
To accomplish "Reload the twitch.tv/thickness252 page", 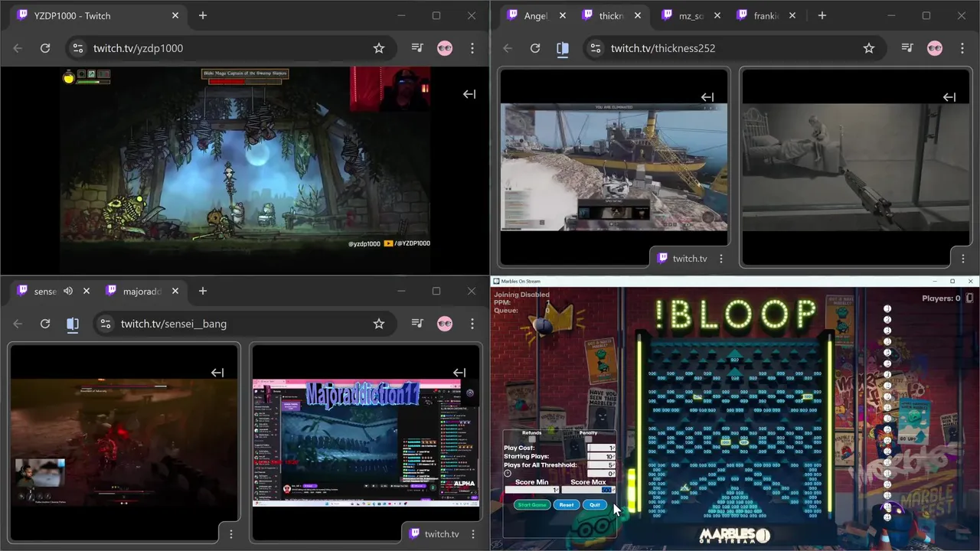I will (x=535, y=48).
